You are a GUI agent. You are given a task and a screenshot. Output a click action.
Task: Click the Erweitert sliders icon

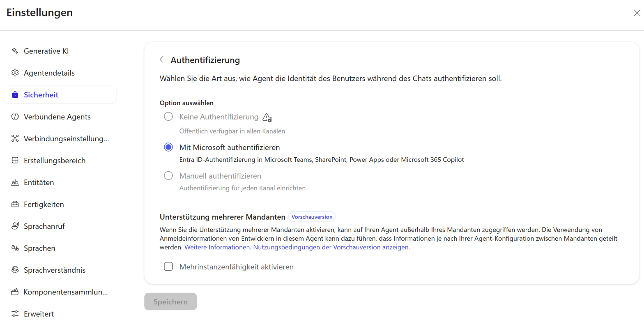[15, 314]
